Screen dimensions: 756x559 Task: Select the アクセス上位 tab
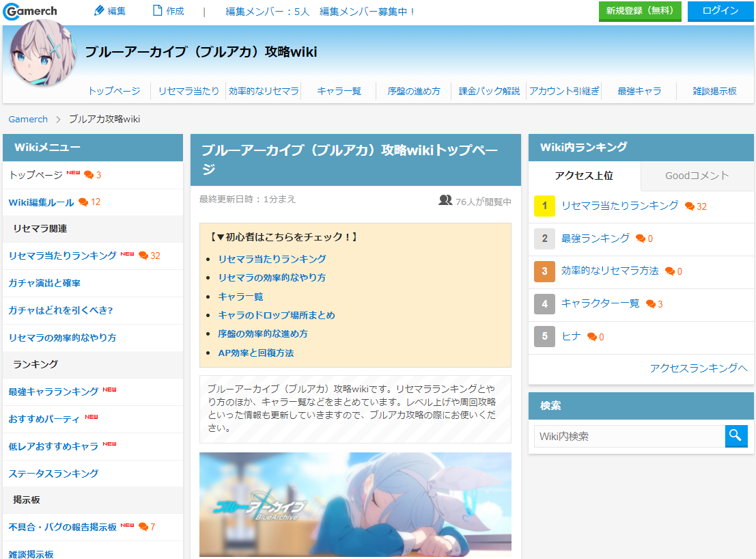pos(585,176)
